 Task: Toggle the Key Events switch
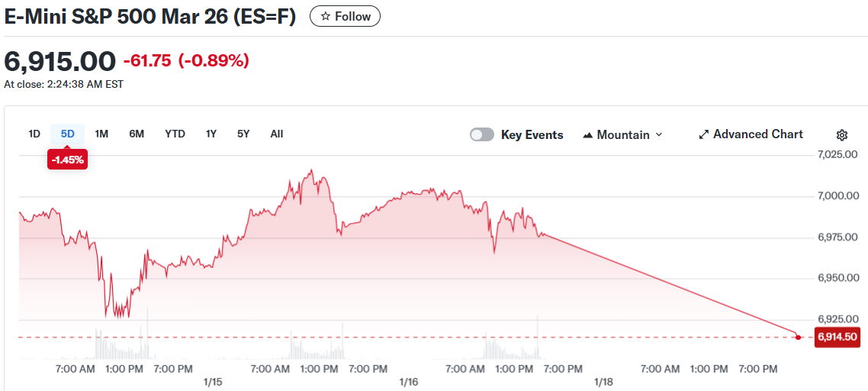(481, 134)
